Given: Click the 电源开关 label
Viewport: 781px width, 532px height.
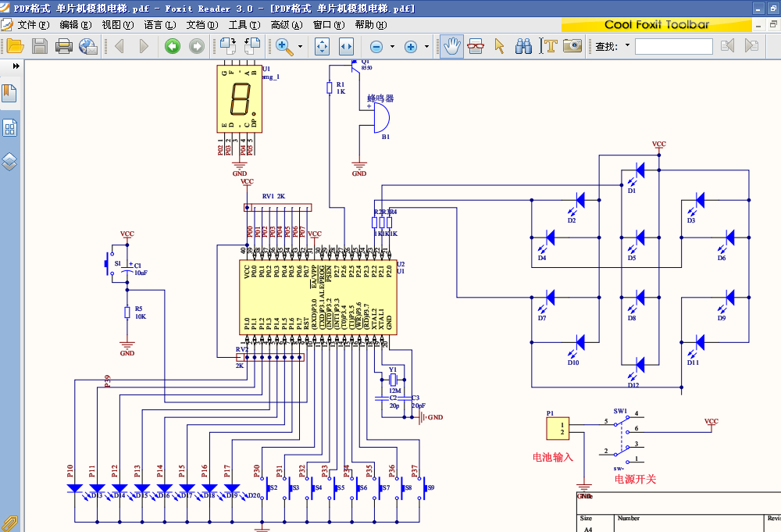Looking at the screenshot, I should (635, 479).
